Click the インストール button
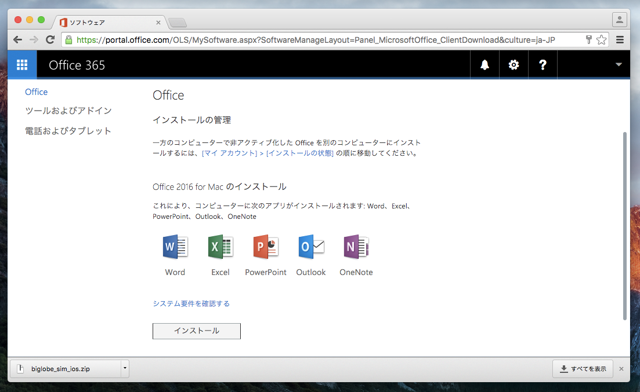Screen dimensions: 640x392 click(x=196, y=331)
